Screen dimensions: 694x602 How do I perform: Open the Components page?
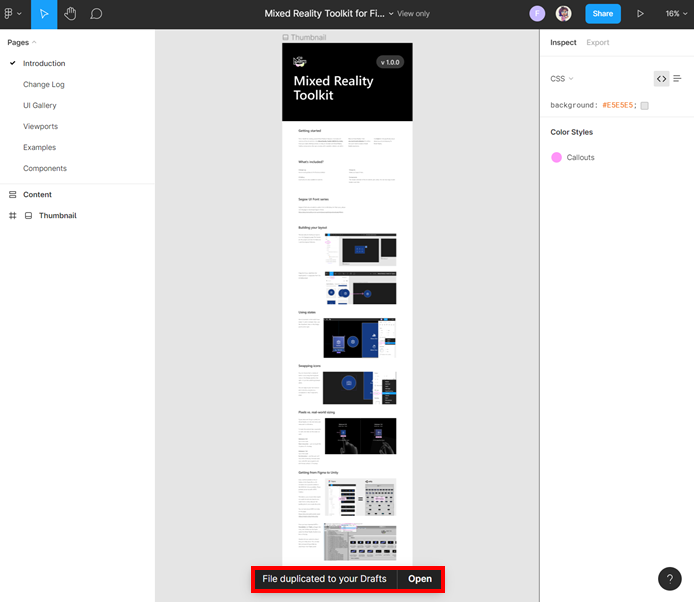pos(45,168)
